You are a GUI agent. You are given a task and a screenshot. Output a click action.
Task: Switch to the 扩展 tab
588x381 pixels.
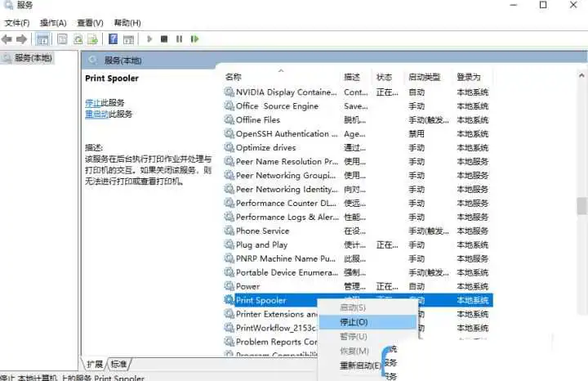pyautogui.click(x=95, y=364)
